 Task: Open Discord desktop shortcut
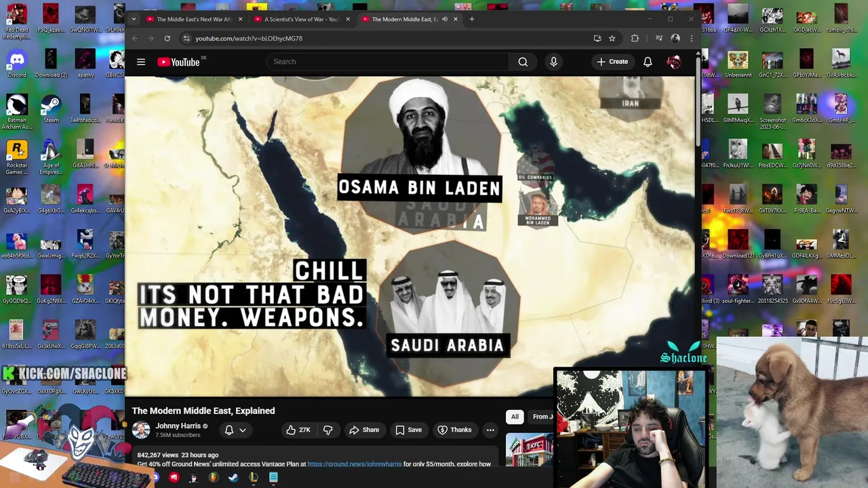pos(17,64)
